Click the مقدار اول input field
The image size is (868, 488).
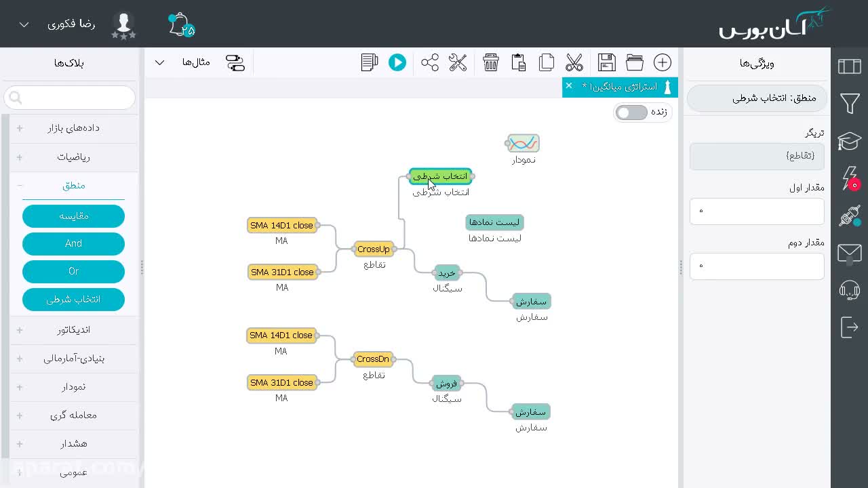757,211
